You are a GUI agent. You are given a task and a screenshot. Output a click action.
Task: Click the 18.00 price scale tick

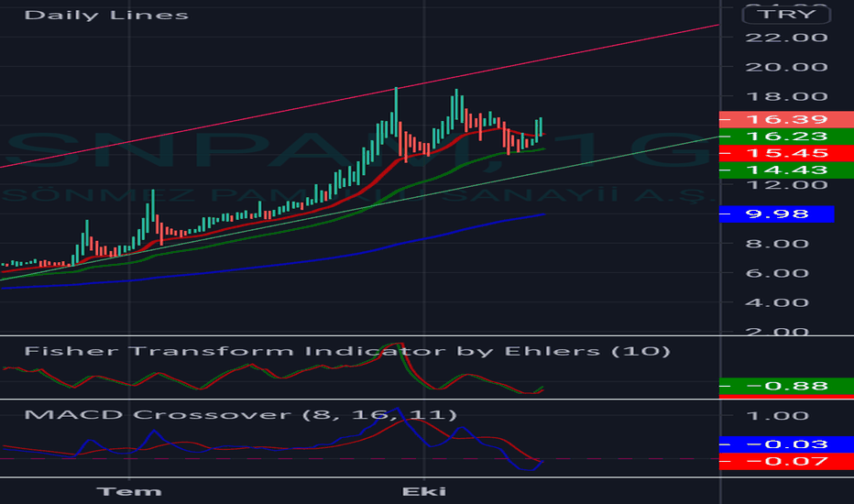(x=786, y=96)
